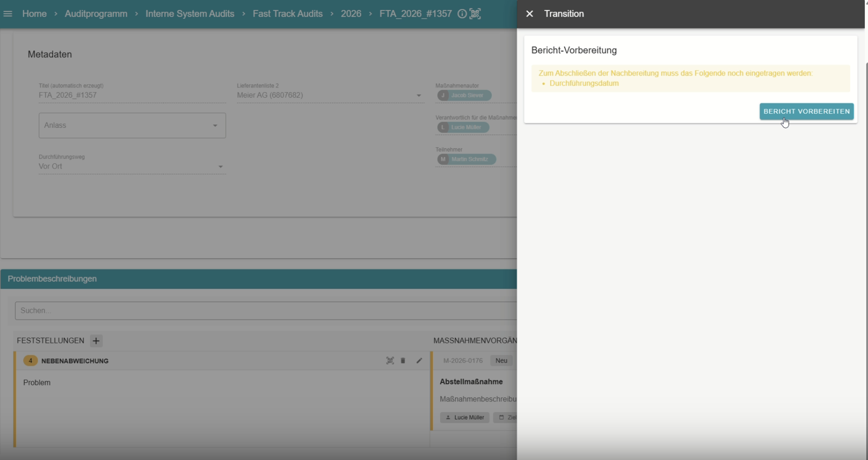Click the FTA_2026_#1357 breadcrumb
This screenshot has width=868, height=460.
416,14
